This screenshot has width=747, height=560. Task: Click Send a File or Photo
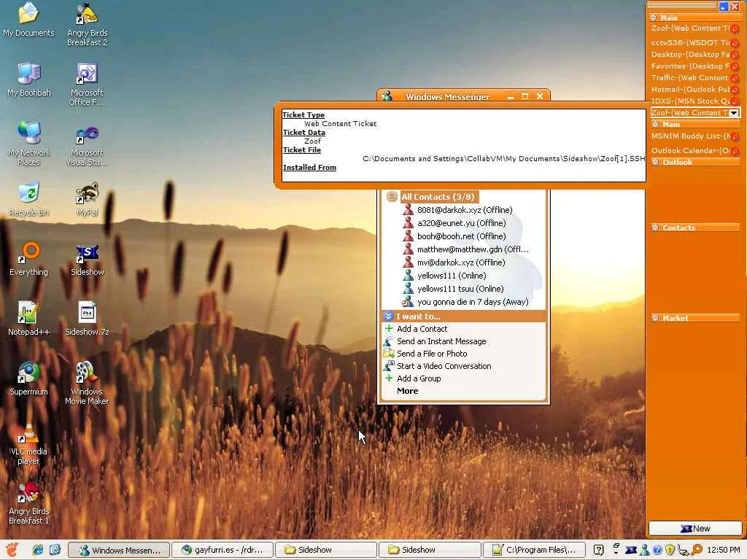point(432,354)
